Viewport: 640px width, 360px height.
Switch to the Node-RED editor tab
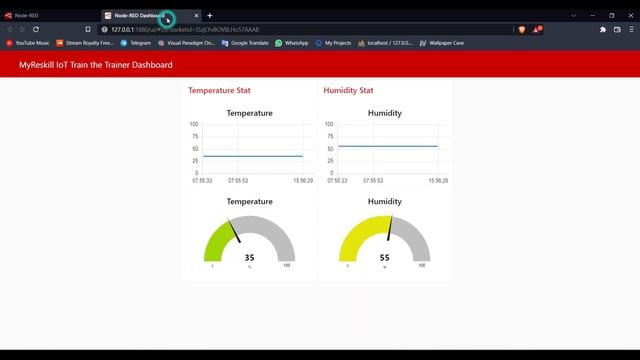[49, 16]
